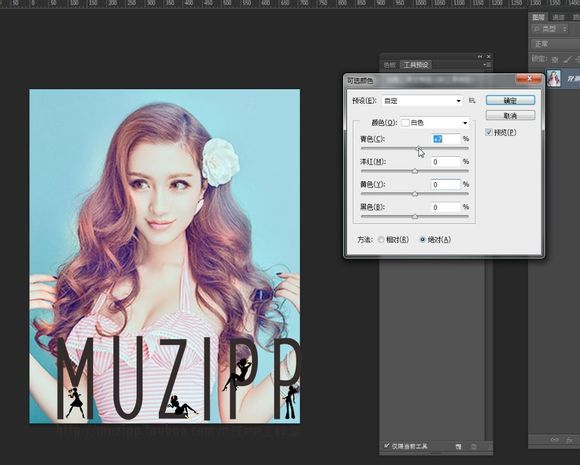This screenshot has height=465, width=580.
Task: Open the 颜色(O) color dropdown showing 白色
Action: pyautogui.click(x=435, y=122)
